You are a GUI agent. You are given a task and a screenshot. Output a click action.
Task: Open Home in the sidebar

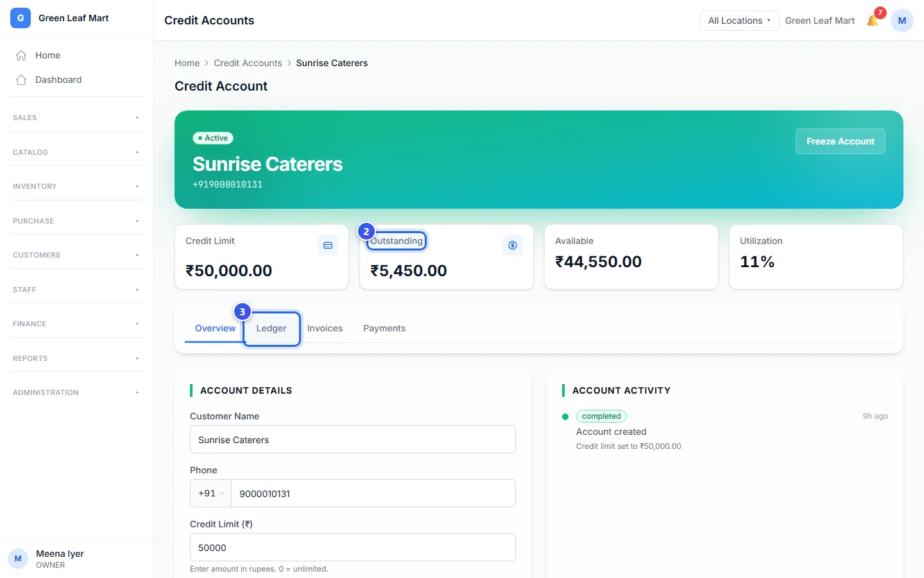[76, 55]
